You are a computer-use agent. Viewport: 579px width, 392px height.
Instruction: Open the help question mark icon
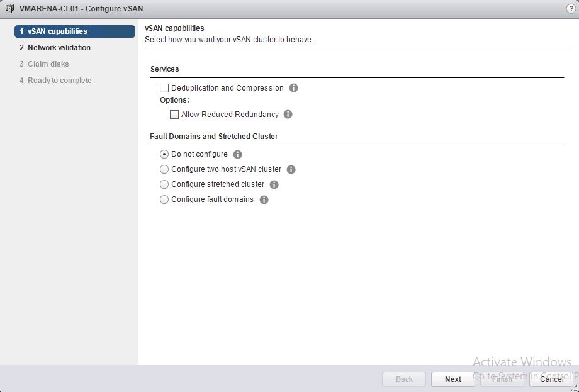pyautogui.click(x=571, y=9)
